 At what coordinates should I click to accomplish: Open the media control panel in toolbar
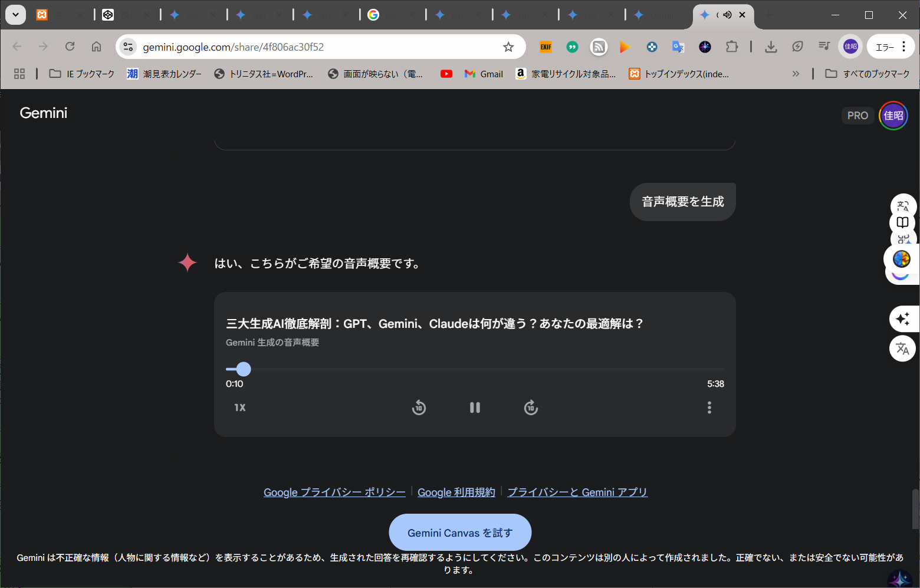click(x=824, y=47)
